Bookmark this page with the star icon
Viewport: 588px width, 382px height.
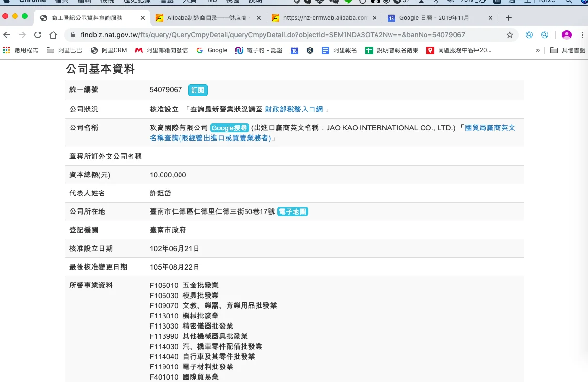point(510,35)
